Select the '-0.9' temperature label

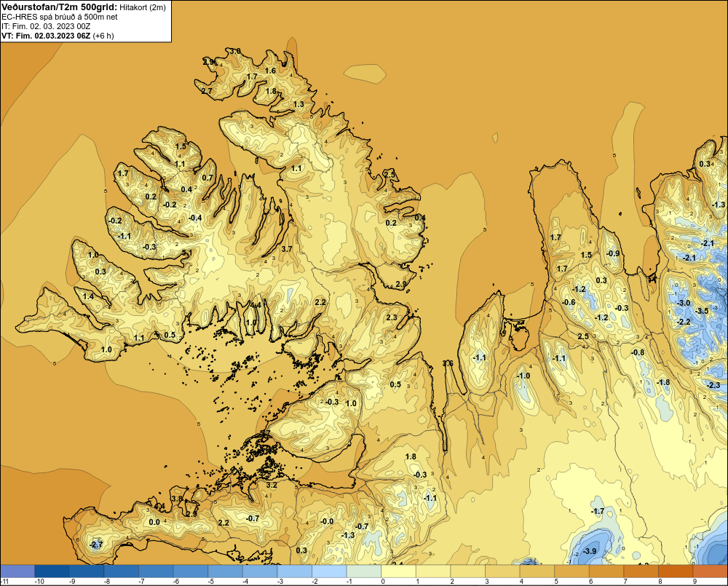pos(613,253)
